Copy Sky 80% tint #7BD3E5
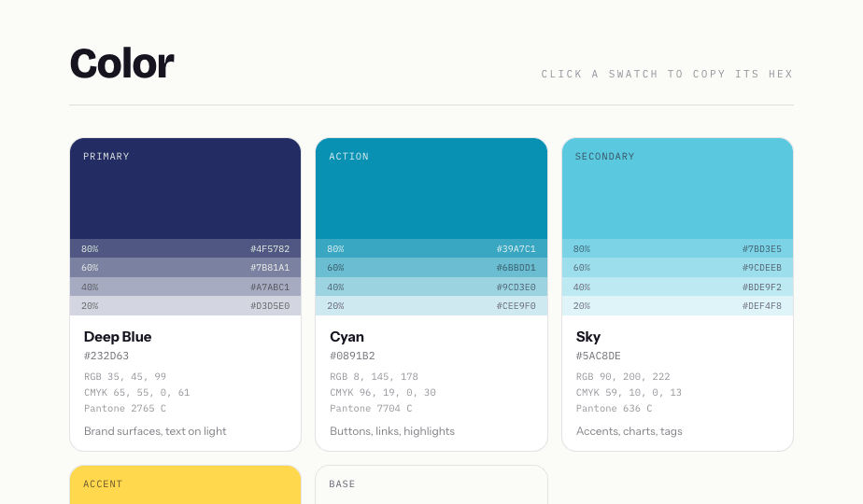The width and height of the screenshot is (863, 504). click(x=677, y=248)
